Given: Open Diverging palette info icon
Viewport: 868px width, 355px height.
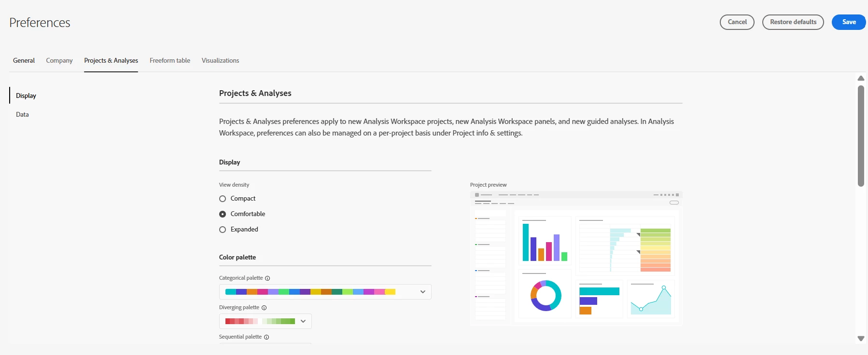Looking at the screenshot, I should coord(264,308).
